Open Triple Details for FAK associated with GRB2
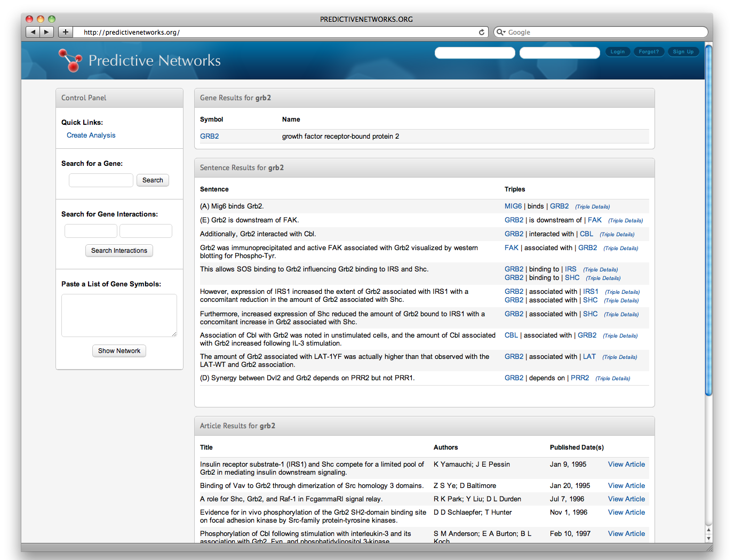The width and height of the screenshot is (734, 560). [x=621, y=249]
